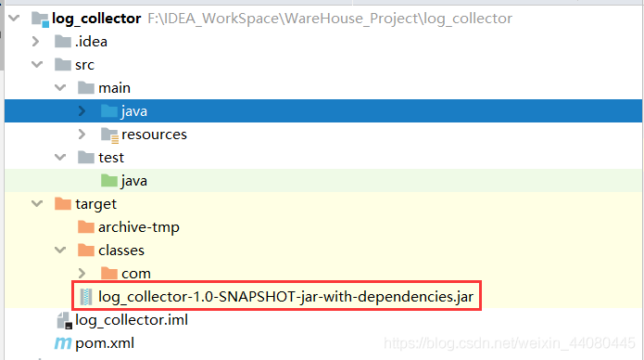This screenshot has width=644, height=360.
Task: Select the log_collector.iml file name
Action: coord(132,320)
